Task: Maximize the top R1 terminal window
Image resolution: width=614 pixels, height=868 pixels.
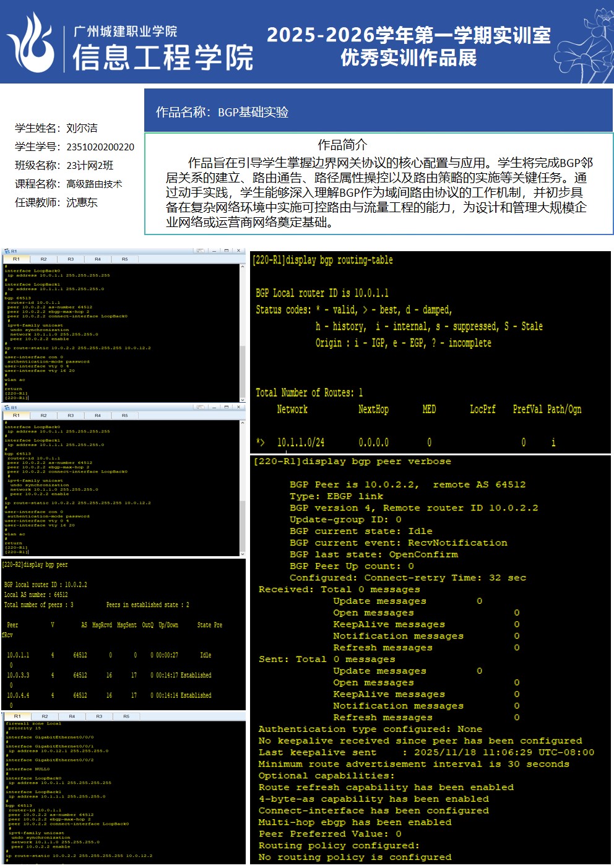Action: (x=227, y=251)
